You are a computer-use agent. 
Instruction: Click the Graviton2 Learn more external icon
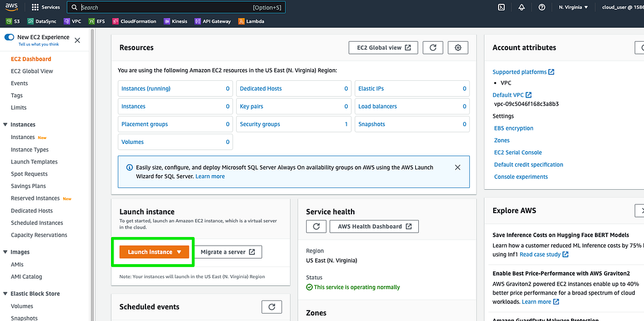pos(556,302)
